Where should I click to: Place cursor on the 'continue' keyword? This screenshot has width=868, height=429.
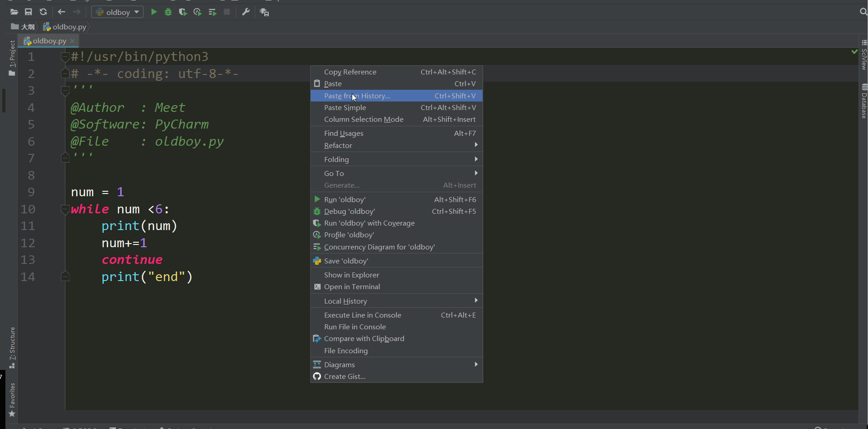[132, 260]
